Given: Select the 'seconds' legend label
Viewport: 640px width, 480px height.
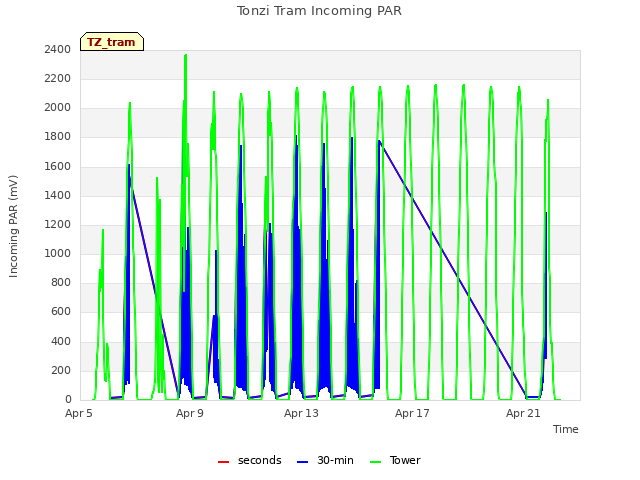Looking at the screenshot, I should pyautogui.click(x=260, y=460).
